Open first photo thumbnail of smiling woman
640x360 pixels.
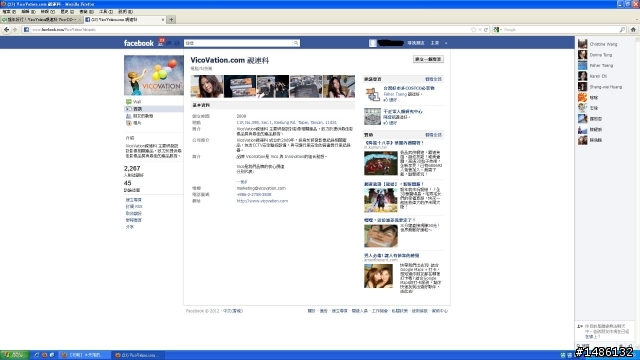(x=207, y=86)
